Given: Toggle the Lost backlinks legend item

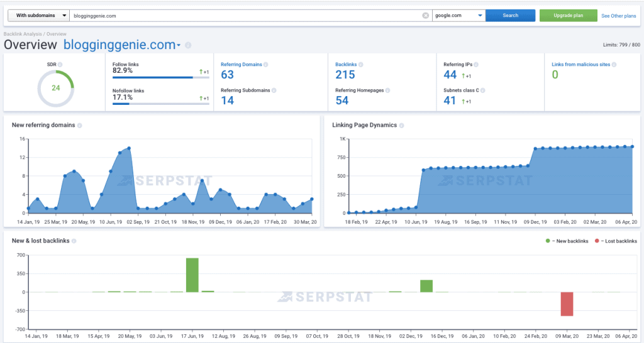Looking at the screenshot, I should (616, 241).
